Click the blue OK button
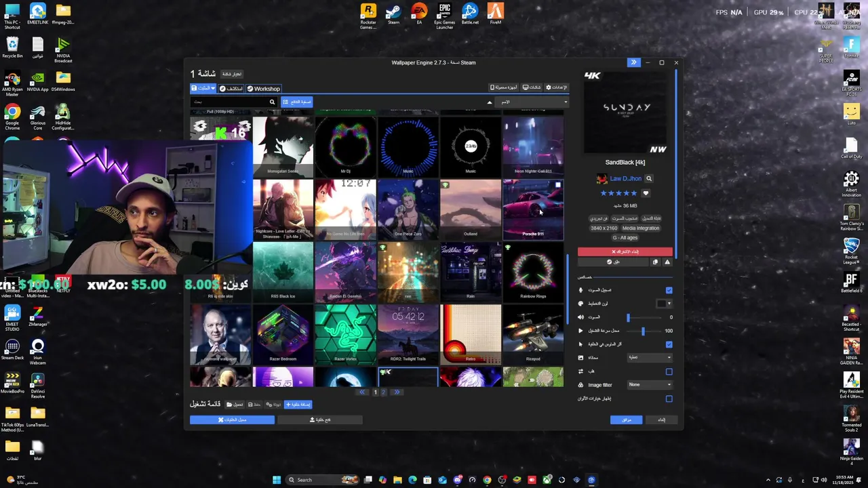 click(x=626, y=420)
